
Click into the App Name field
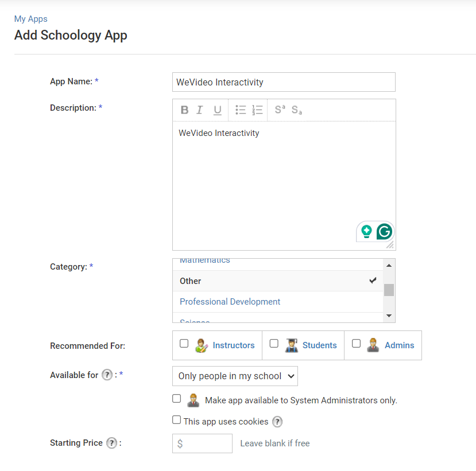pos(284,82)
